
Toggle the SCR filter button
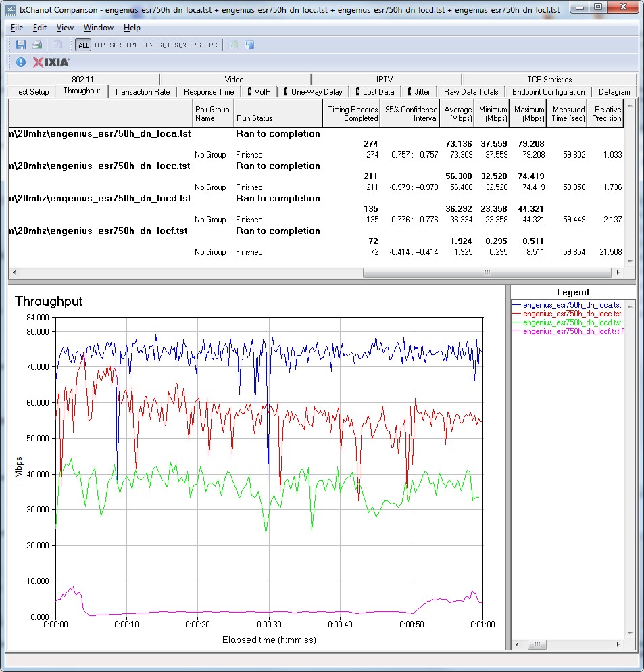point(116,45)
